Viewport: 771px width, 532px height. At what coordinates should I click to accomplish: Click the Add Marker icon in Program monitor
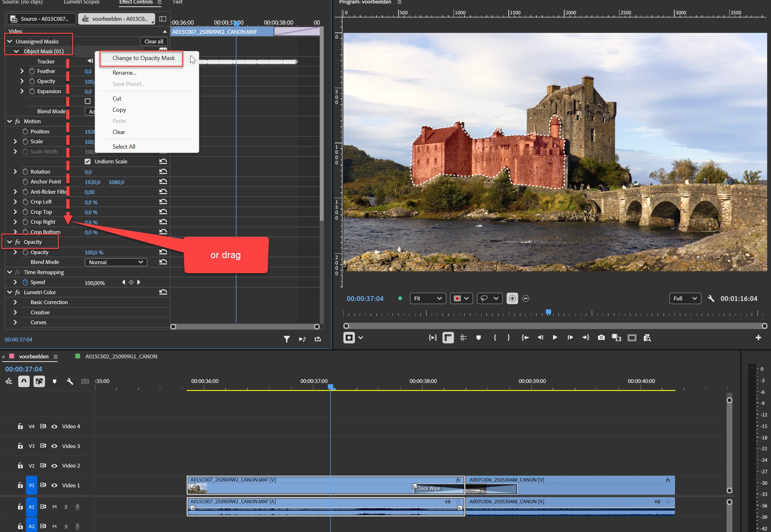478,338
